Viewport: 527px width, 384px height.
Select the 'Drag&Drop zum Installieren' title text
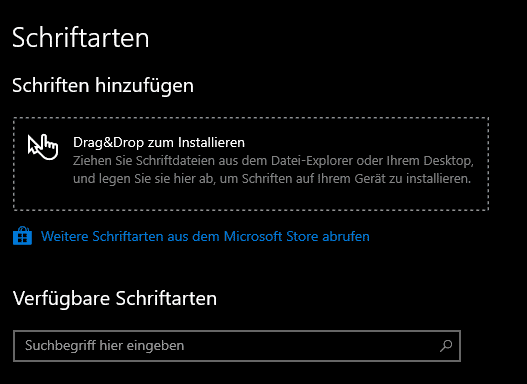[x=159, y=142]
